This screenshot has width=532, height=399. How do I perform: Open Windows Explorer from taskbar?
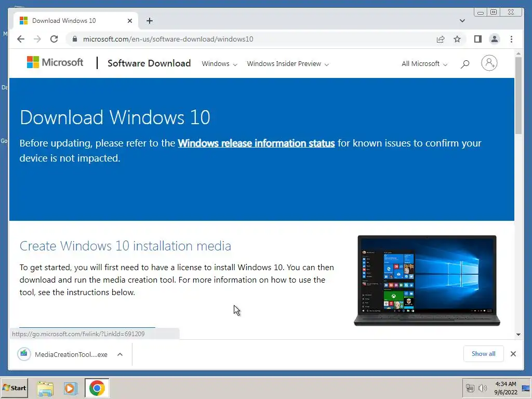coord(45,388)
